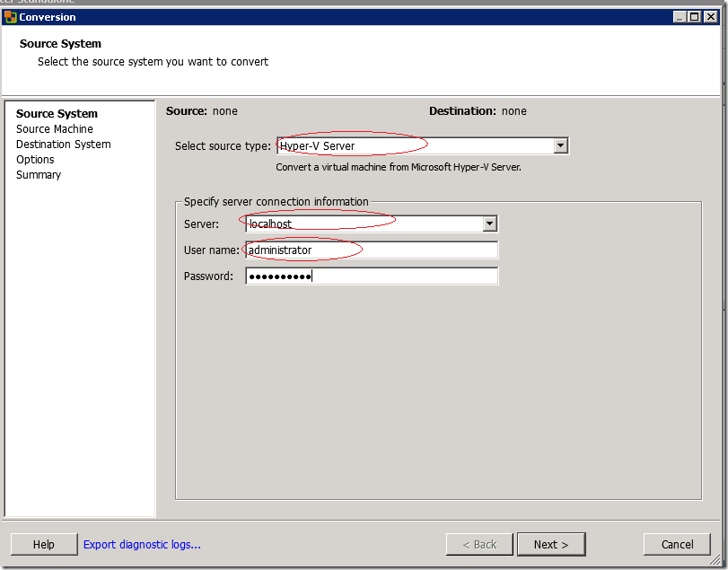Click the Conversion title bar text
Viewport: 728px width, 570px height.
[48, 16]
